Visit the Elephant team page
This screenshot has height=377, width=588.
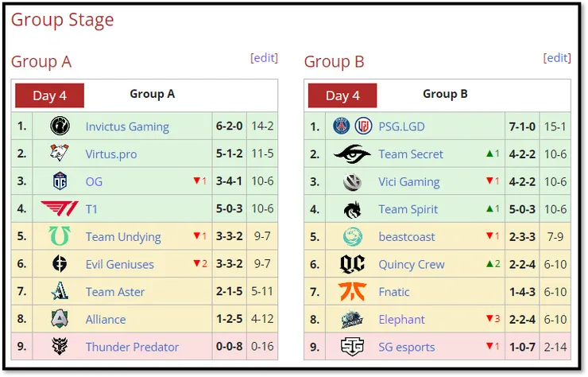[401, 319]
